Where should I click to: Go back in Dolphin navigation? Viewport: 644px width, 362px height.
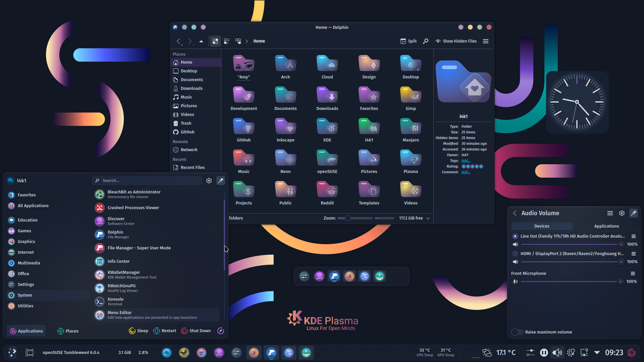pyautogui.click(x=179, y=41)
